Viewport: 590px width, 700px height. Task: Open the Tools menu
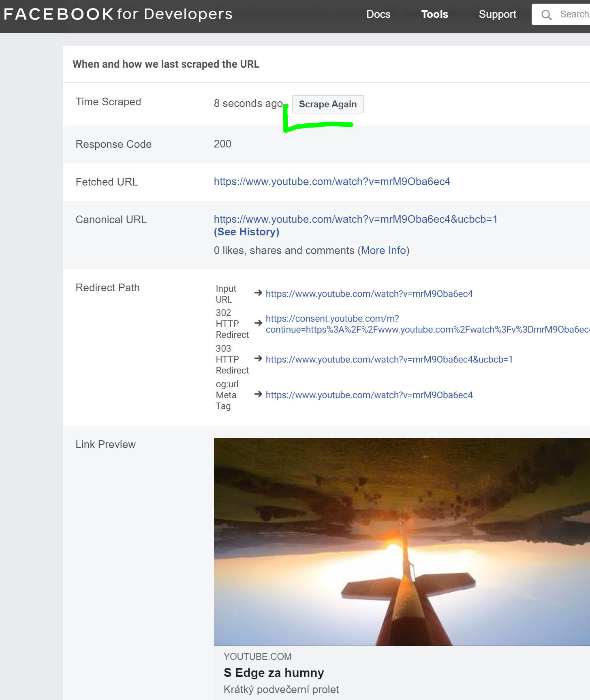[x=434, y=14]
